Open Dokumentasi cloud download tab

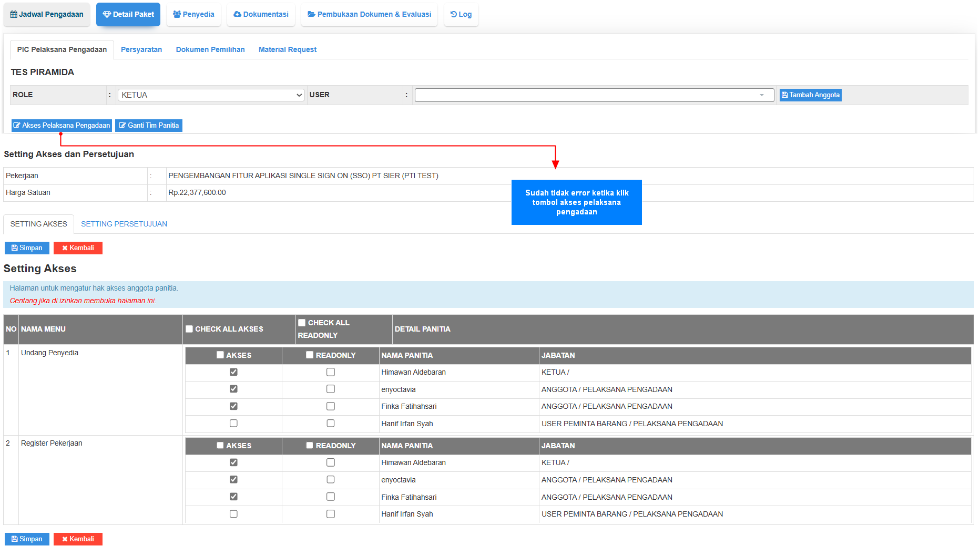point(261,14)
